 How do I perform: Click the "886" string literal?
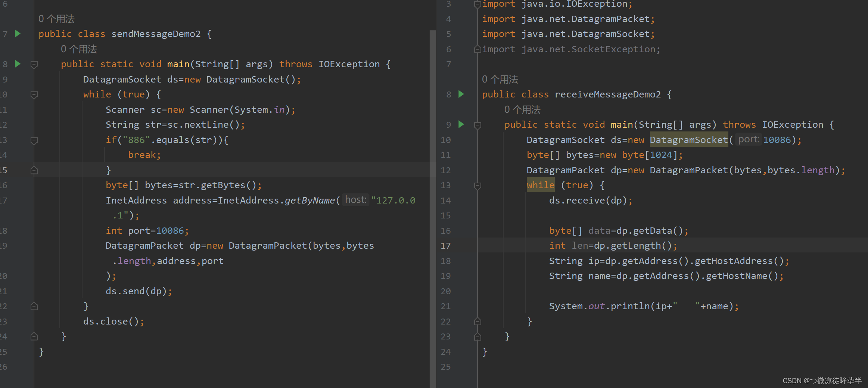(136, 140)
